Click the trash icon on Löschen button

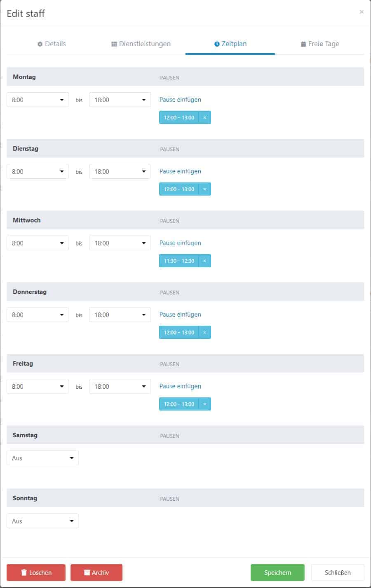[24, 572]
